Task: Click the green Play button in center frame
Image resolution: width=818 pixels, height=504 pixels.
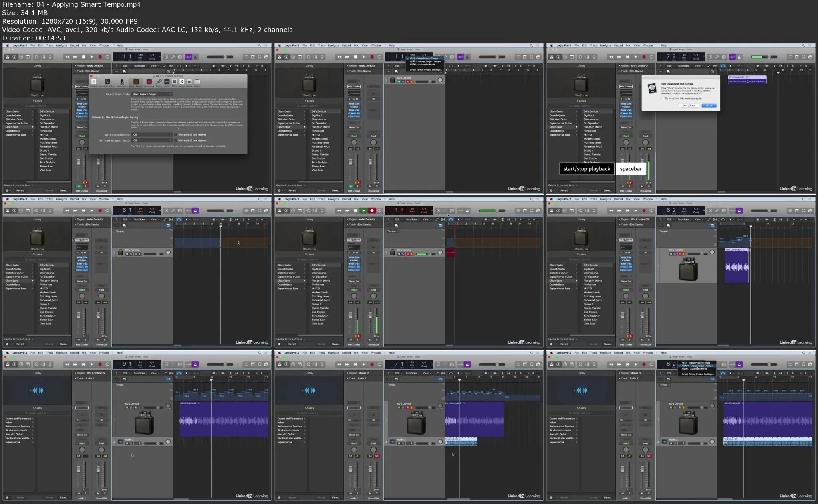Action: click(364, 211)
